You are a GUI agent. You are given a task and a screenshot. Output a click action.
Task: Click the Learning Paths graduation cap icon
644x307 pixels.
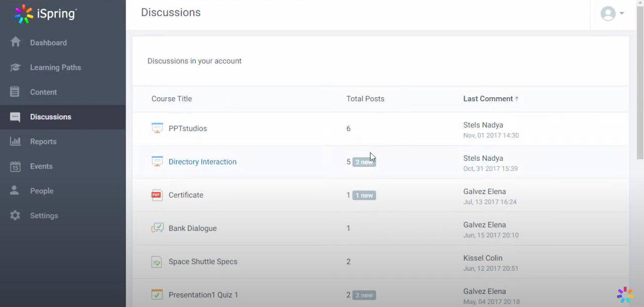coord(15,67)
